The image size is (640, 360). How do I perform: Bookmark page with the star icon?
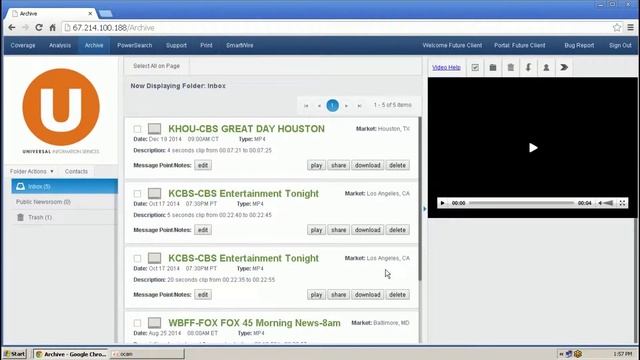pos(617,28)
